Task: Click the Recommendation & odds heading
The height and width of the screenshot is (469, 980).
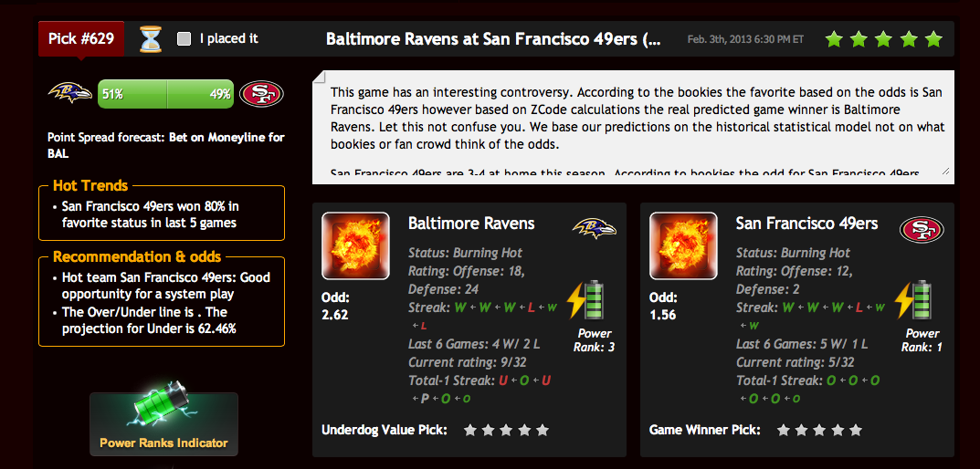Action: point(136,256)
